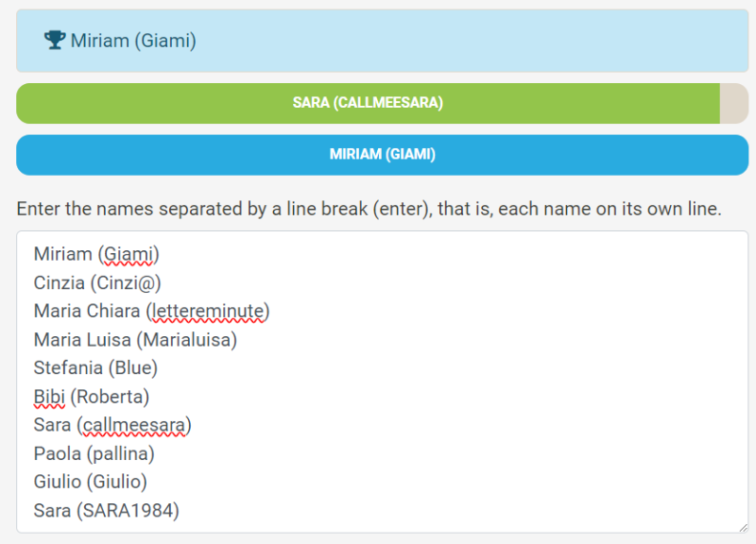Click the green SARA (CALLMEESARA) bar
The image size is (756, 544).
pos(368,103)
